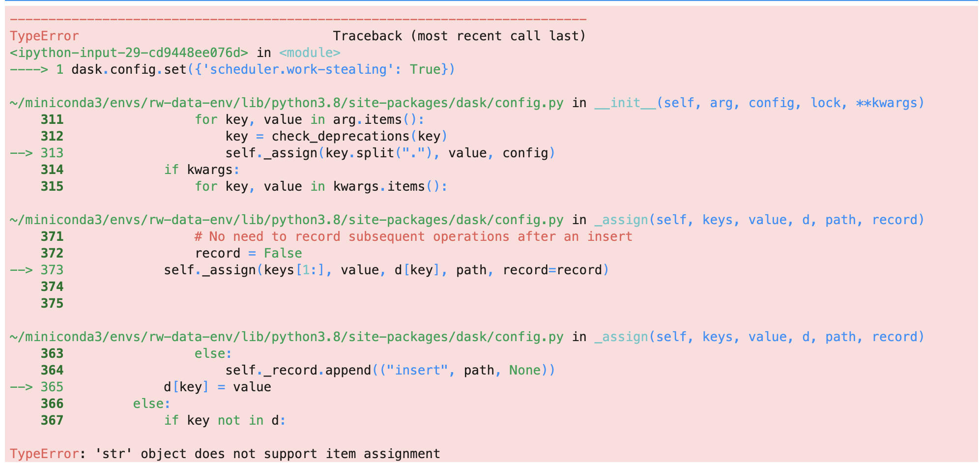Click the dashed separator line at top
The image size is (980, 463).
[298, 20]
